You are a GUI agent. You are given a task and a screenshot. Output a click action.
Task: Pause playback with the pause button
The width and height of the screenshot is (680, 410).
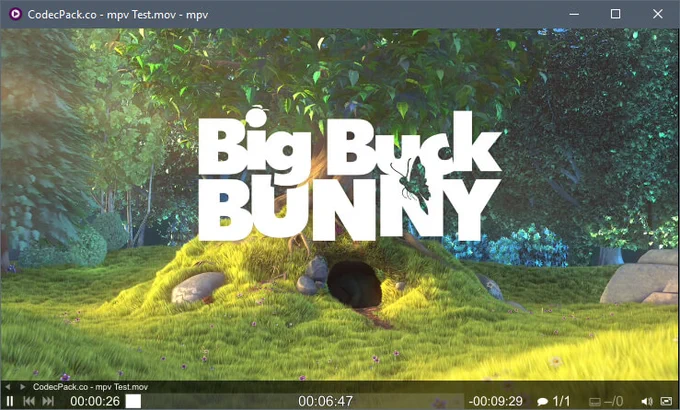10,401
